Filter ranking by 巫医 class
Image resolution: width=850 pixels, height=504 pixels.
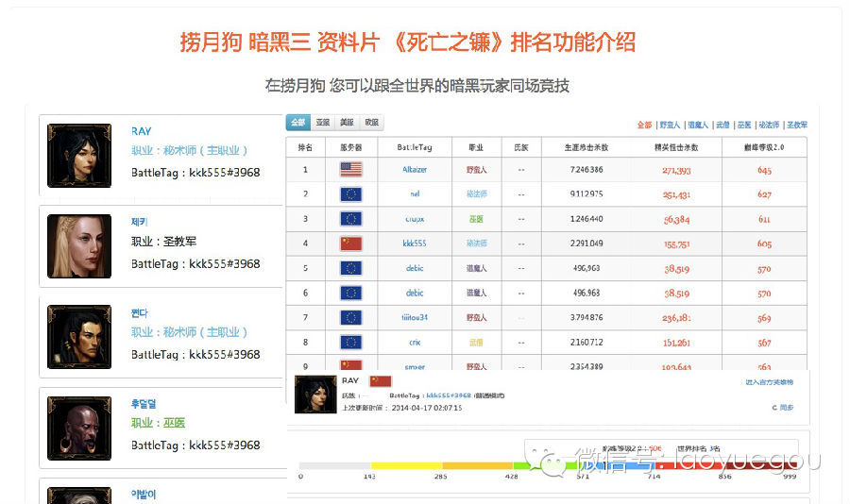coord(744,125)
